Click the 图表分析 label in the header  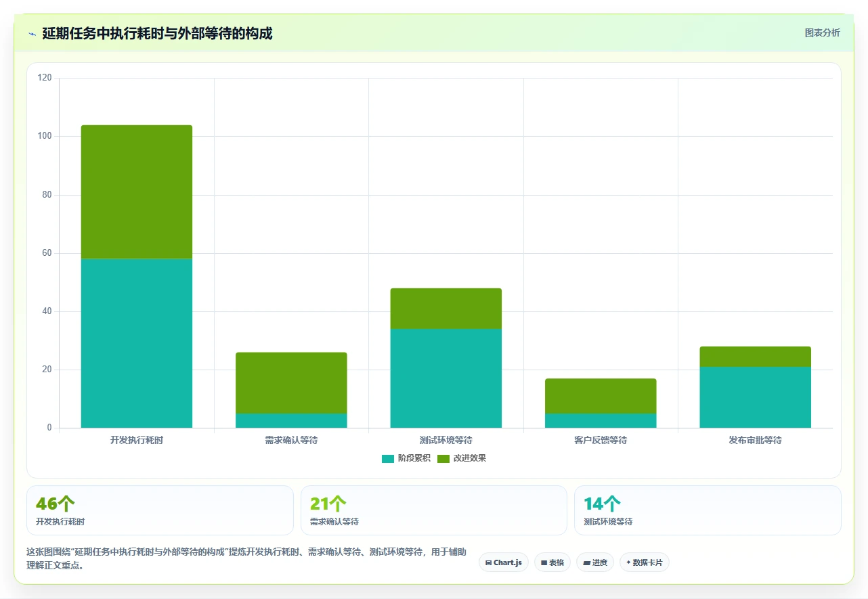822,32
